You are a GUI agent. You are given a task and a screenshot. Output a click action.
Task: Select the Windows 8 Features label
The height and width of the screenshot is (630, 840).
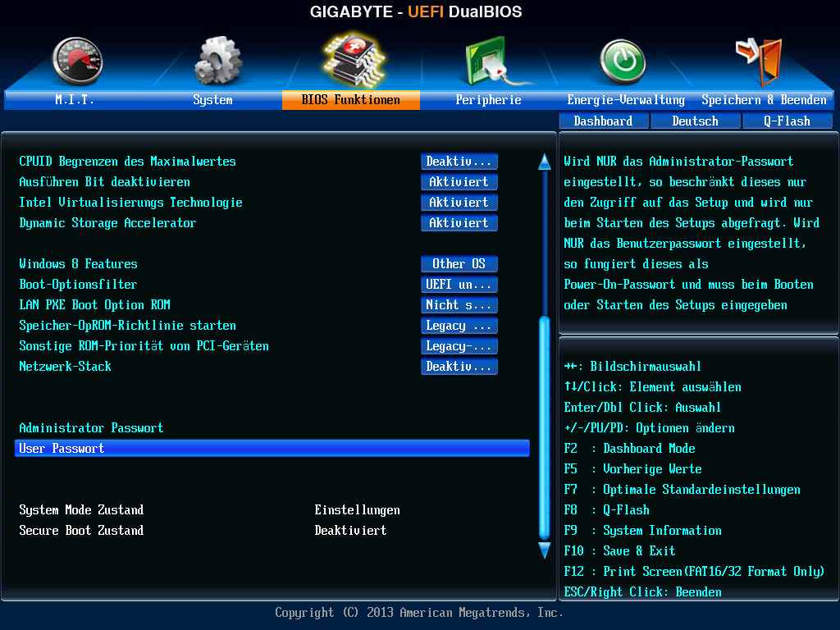click(x=78, y=263)
